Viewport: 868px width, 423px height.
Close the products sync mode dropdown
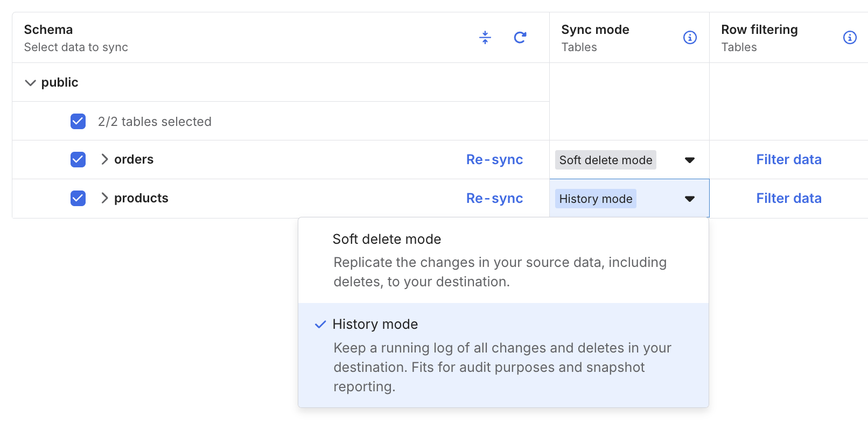(x=689, y=199)
